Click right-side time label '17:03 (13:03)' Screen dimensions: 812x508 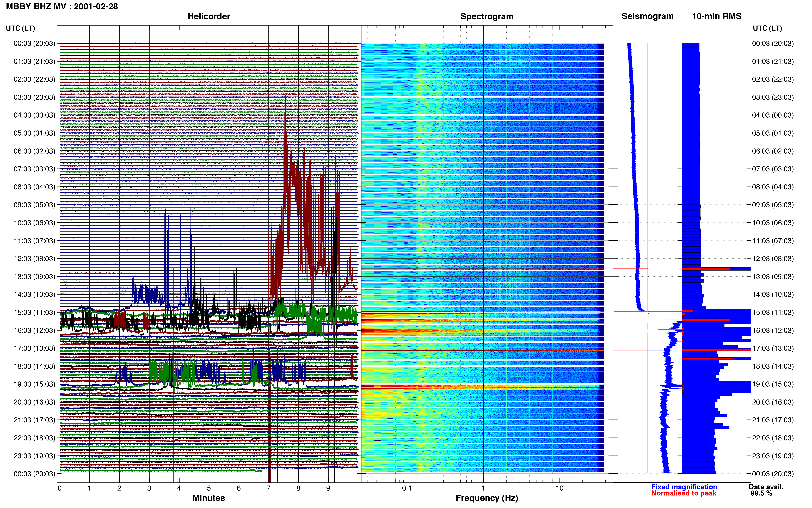point(773,348)
